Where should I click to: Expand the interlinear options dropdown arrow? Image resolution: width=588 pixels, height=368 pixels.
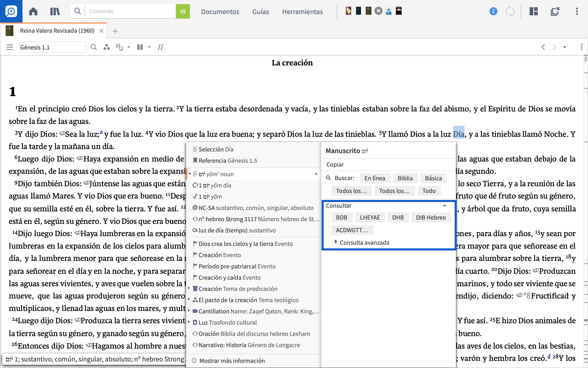pyautogui.click(x=129, y=47)
